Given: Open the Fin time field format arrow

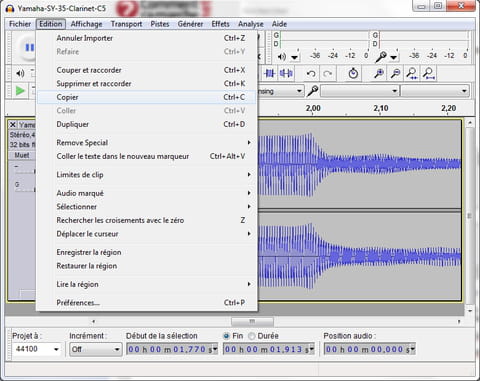Looking at the screenshot, I should click(x=312, y=349).
